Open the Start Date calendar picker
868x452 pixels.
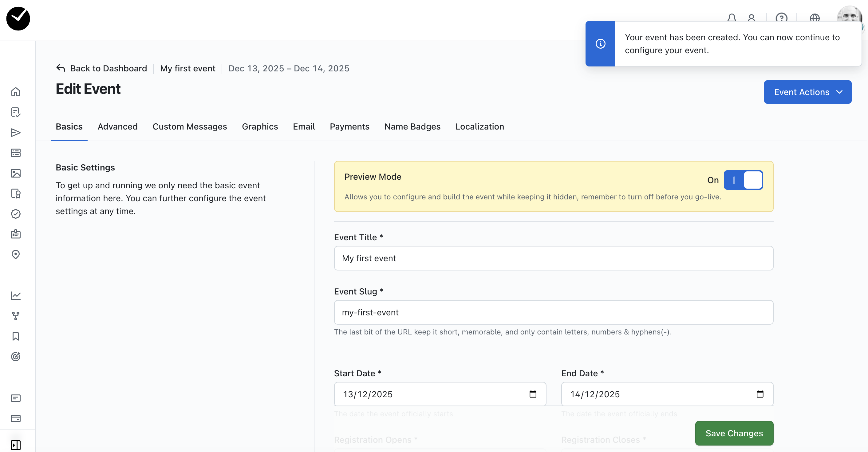click(x=532, y=394)
